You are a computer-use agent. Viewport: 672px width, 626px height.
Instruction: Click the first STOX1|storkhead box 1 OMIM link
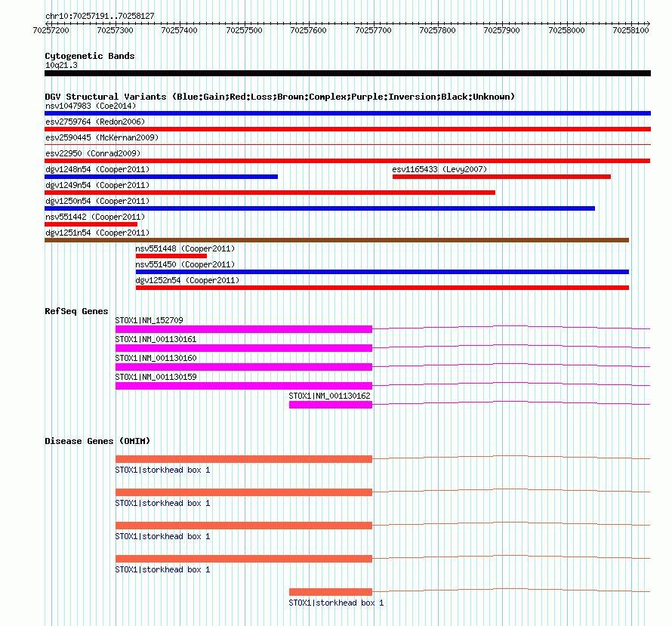(163, 470)
